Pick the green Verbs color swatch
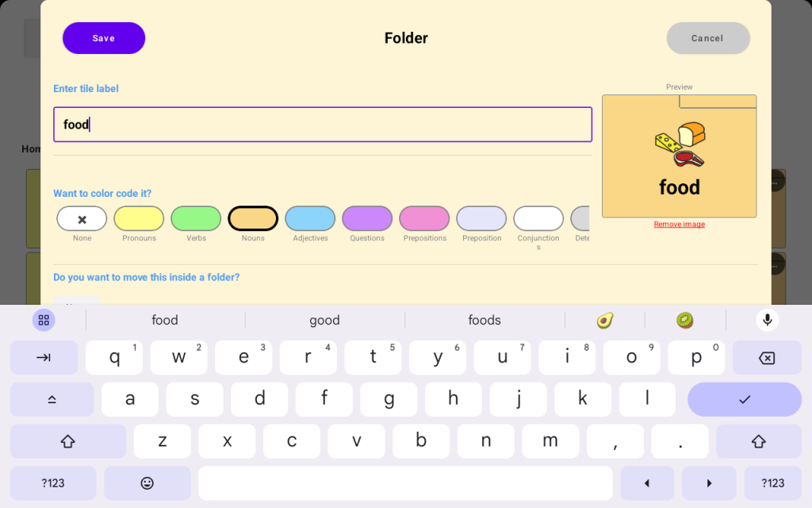Image resolution: width=812 pixels, height=508 pixels. click(x=196, y=219)
